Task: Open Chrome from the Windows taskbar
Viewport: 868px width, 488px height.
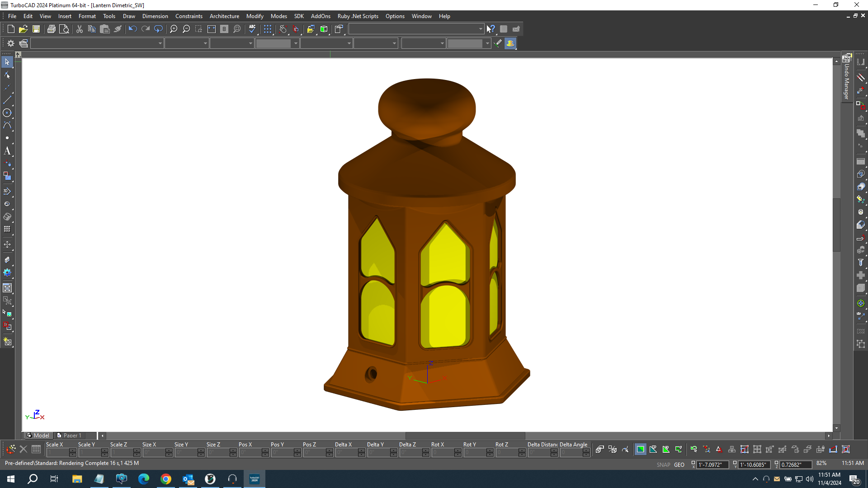Action: [166, 479]
